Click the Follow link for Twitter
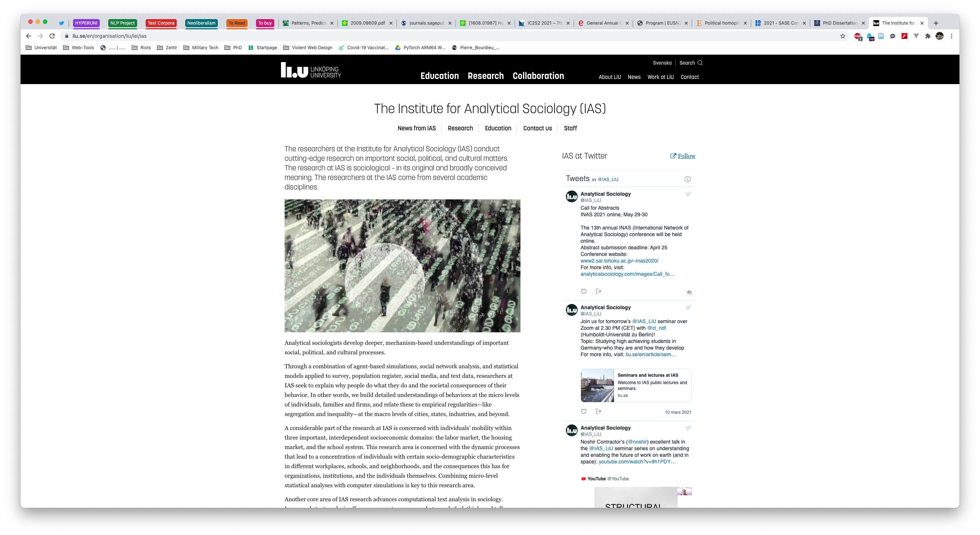This screenshot has width=980, height=535. 686,156
